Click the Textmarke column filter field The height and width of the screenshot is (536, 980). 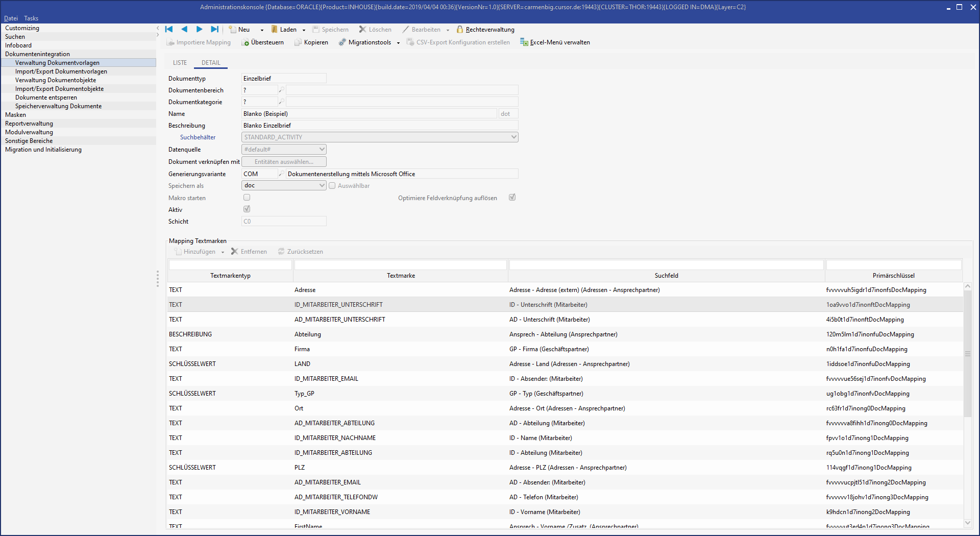[x=400, y=265]
